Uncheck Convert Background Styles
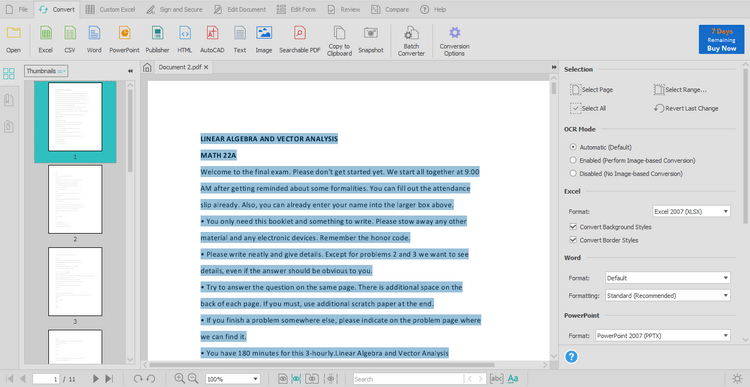The height and width of the screenshot is (387, 750). pos(573,227)
